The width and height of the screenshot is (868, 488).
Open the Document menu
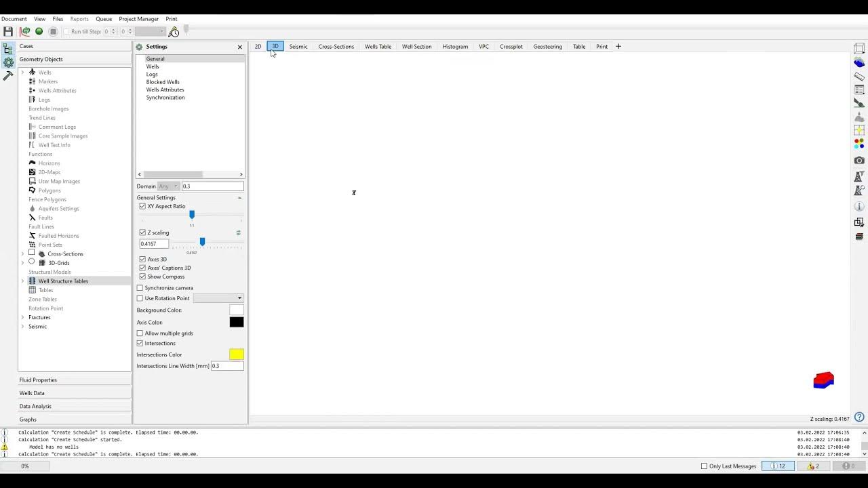pyautogui.click(x=14, y=19)
